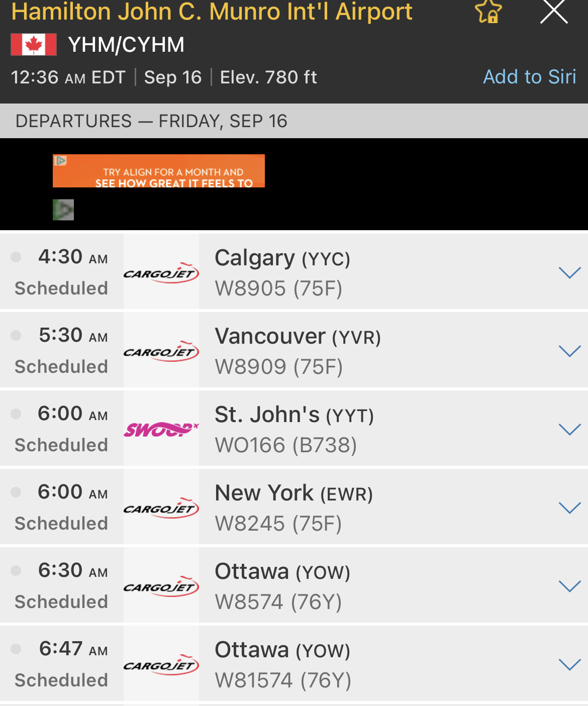Tap the small green play ad icon
This screenshot has height=706, width=588.
click(63, 210)
